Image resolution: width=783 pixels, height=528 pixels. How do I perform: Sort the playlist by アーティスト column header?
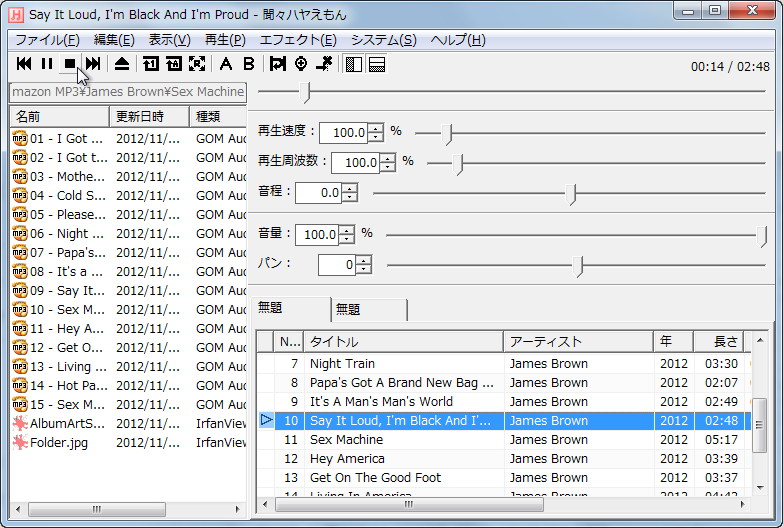[579, 342]
